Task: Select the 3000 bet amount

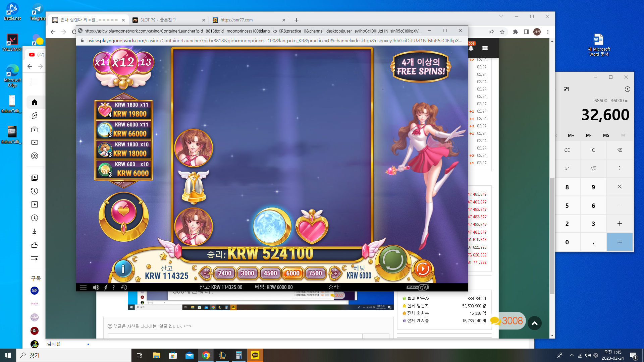Action: click(247, 273)
